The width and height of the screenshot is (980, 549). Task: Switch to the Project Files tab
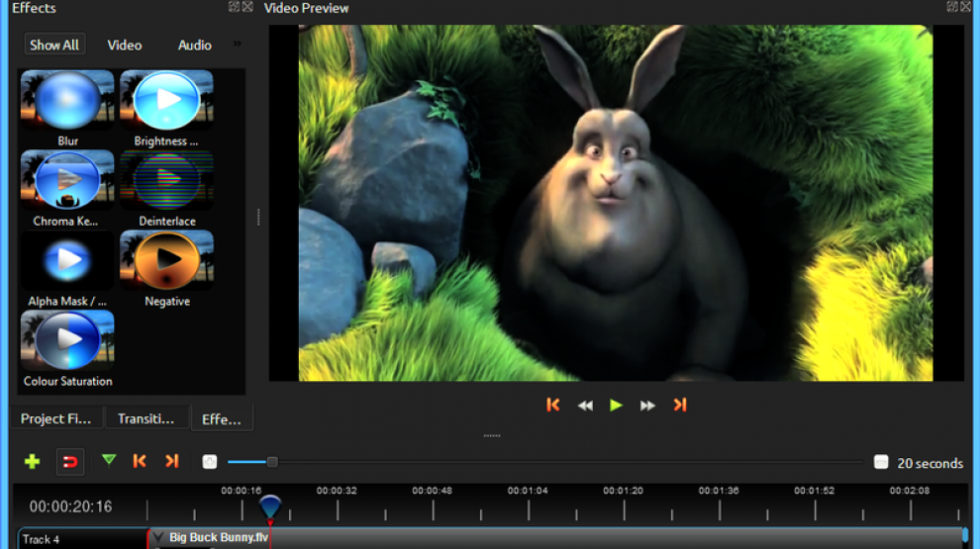pos(56,418)
